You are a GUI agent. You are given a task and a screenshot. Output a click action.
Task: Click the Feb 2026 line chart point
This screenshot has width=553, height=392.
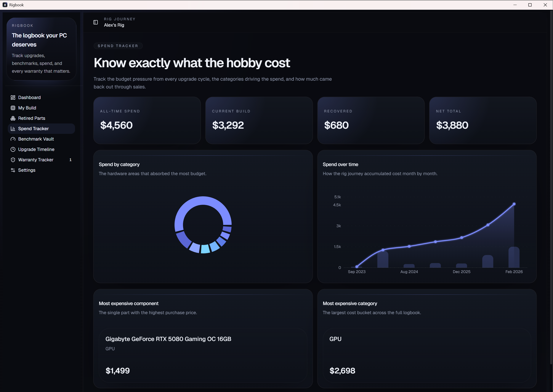pos(514,204)
